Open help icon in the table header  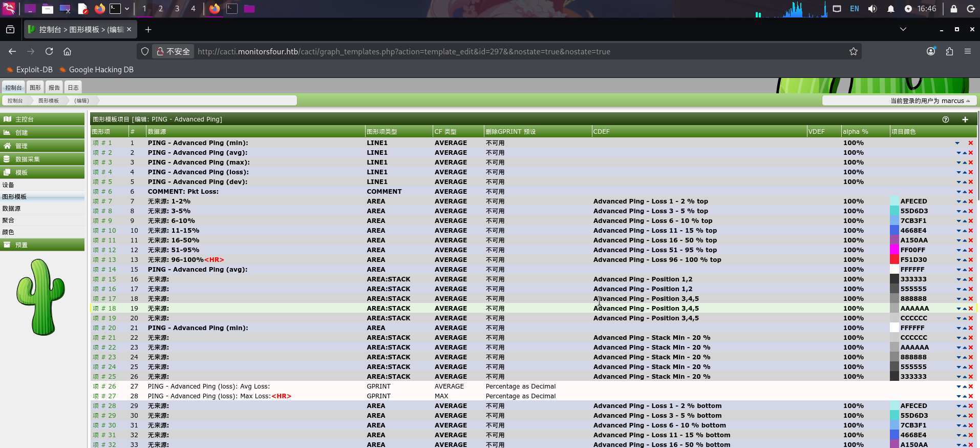946,119
